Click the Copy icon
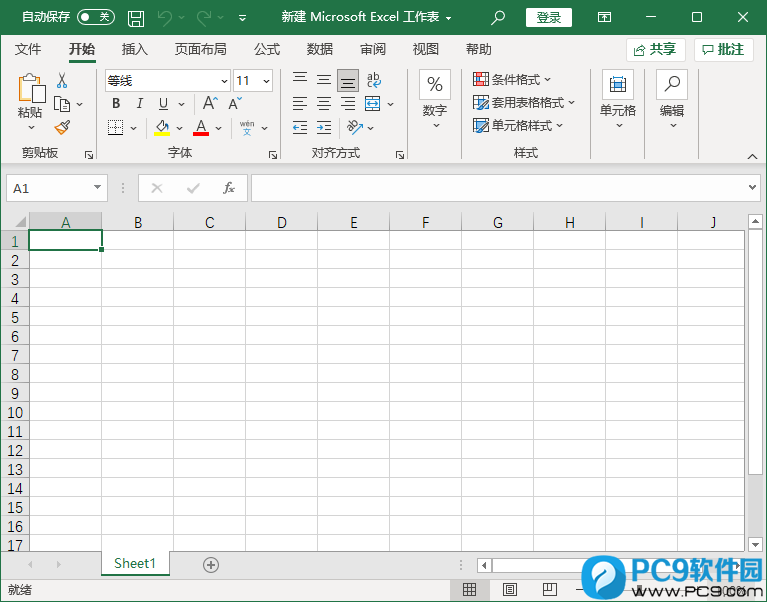Image resolution: width=767 pixels, height=602 pixels. (x=62, y=104)
